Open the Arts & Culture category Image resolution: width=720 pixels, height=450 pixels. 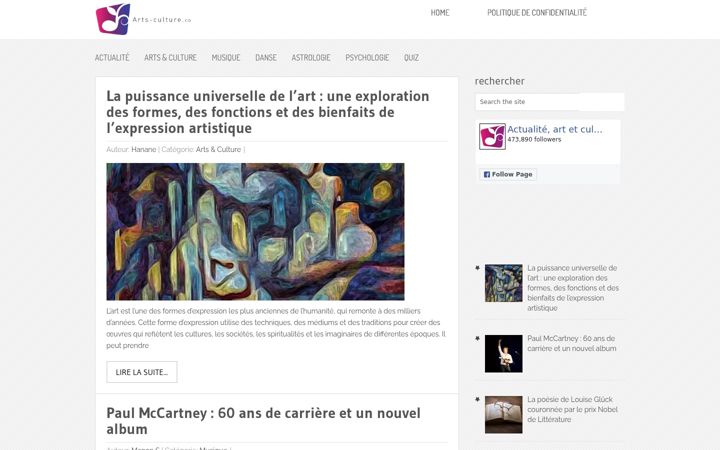point(170,57)
